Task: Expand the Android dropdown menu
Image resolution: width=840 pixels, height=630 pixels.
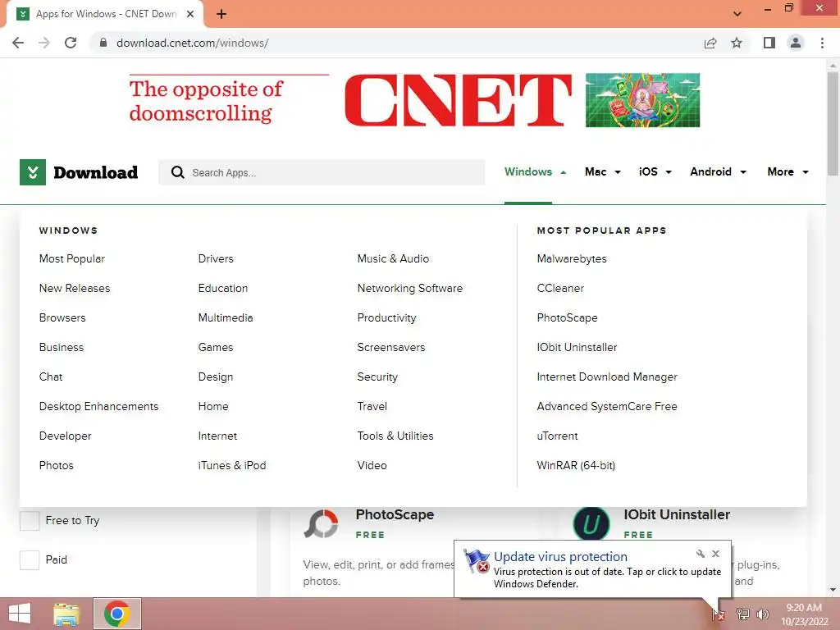Action: pos(719,172)
